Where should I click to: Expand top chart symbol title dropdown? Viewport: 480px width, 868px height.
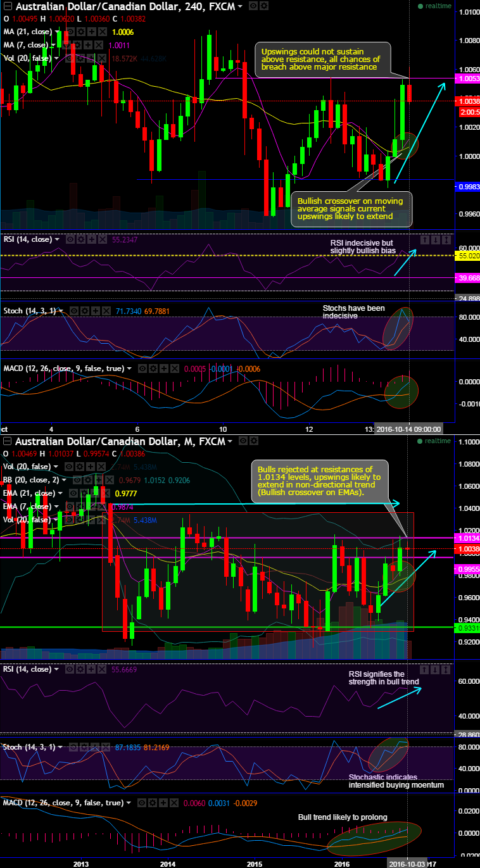pos(239,6)
